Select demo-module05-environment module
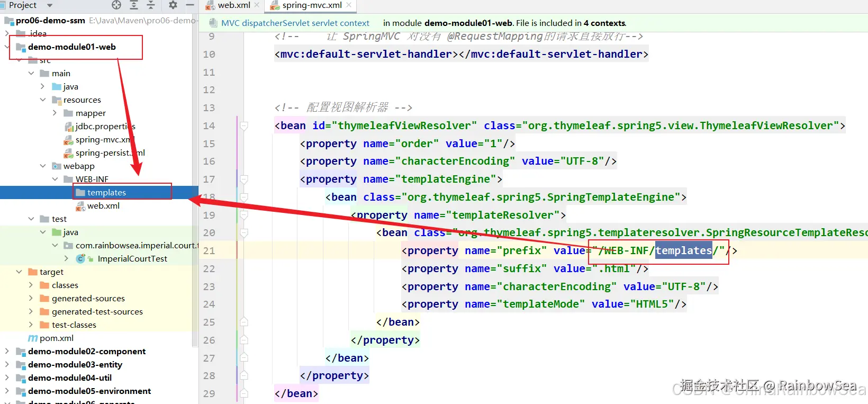This screenshot has height=404, width=868. (89, 391)
